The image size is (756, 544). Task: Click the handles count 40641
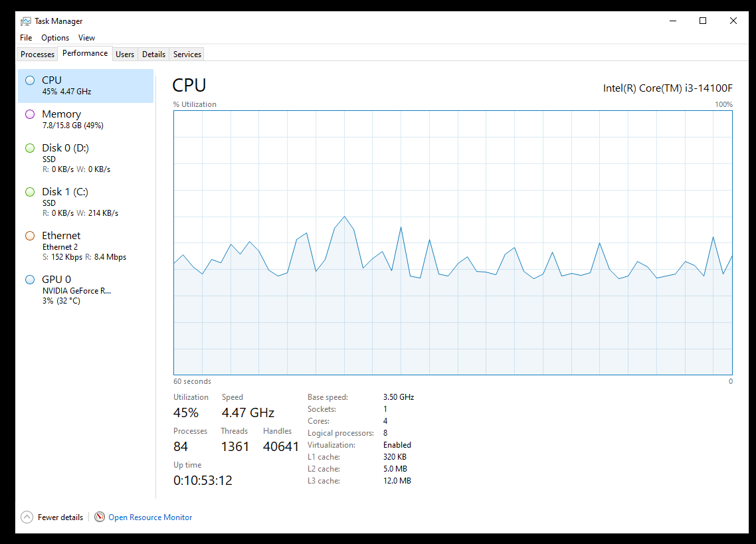click(x=280, y=446)
